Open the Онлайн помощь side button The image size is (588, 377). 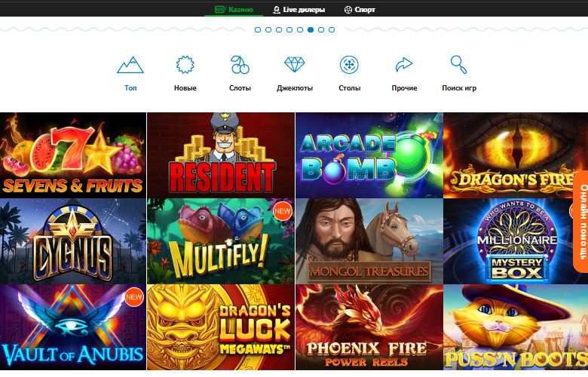[581, 222]
